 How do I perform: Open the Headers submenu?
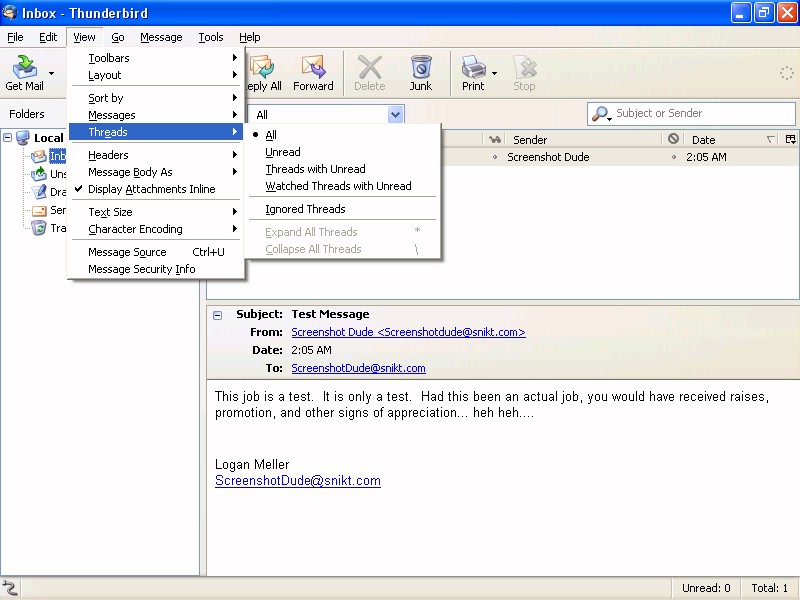point(157,155)
